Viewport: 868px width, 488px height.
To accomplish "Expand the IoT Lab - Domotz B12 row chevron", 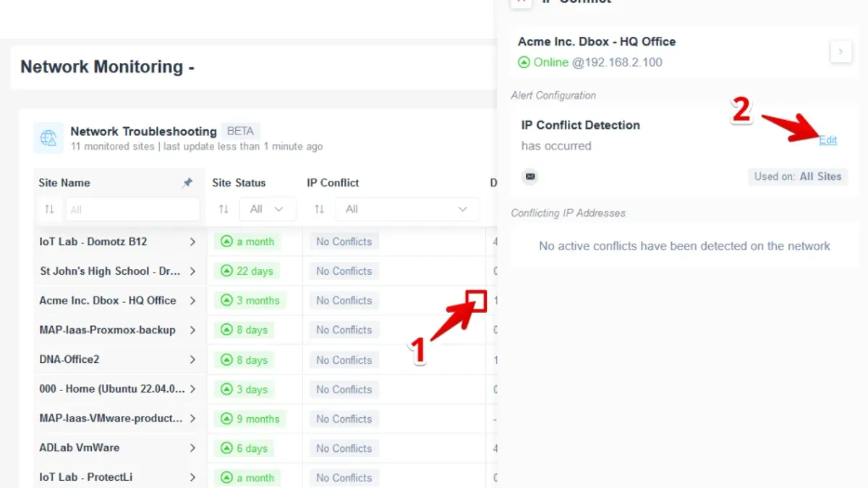I will (192, 241).
